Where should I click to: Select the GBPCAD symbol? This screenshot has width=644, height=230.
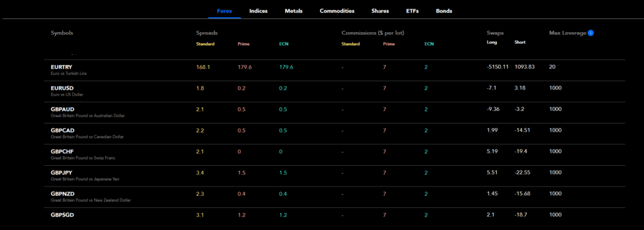click(62, 130)
